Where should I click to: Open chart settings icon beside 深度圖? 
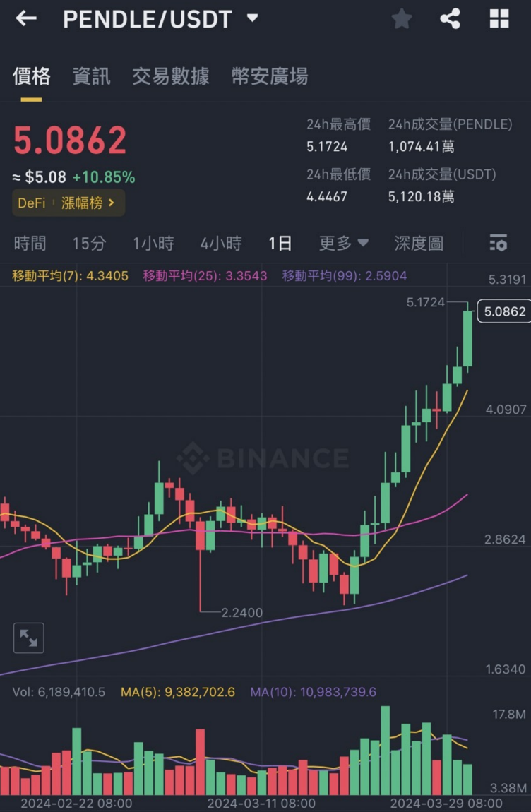click(x=498, y=244)
